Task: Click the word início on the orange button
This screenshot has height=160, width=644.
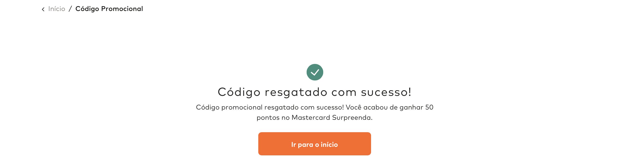Action: [x=329, y=145]
